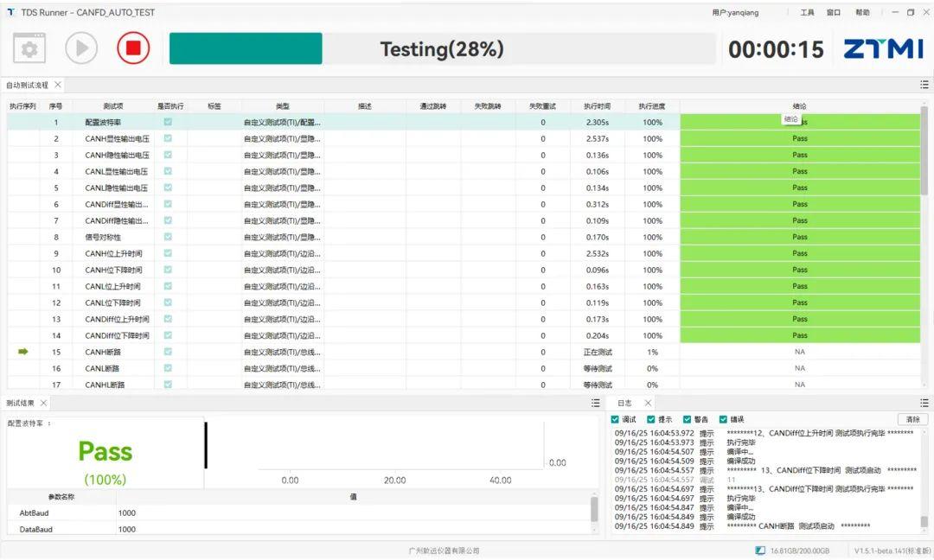Click the 类型 column header
Viewport: 934px width, 560px height.
[x=282, y=105]
